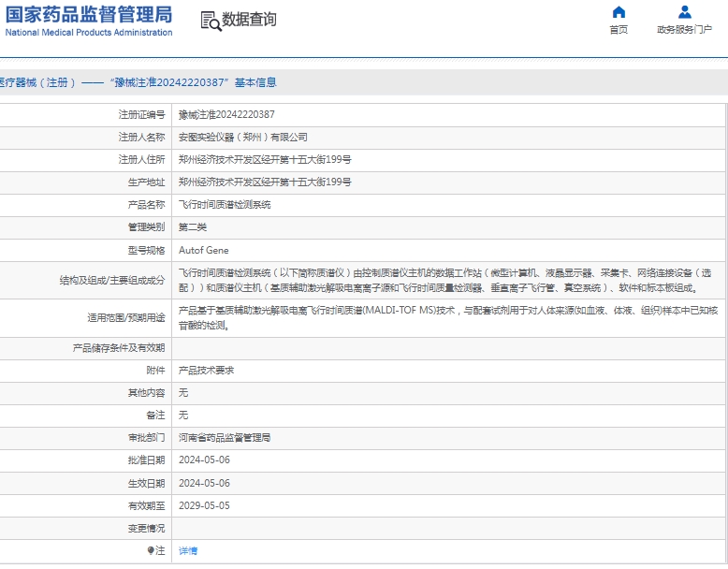Open the 详情 details link
This screenshot has width=728, height=569.
coord(188,551)
